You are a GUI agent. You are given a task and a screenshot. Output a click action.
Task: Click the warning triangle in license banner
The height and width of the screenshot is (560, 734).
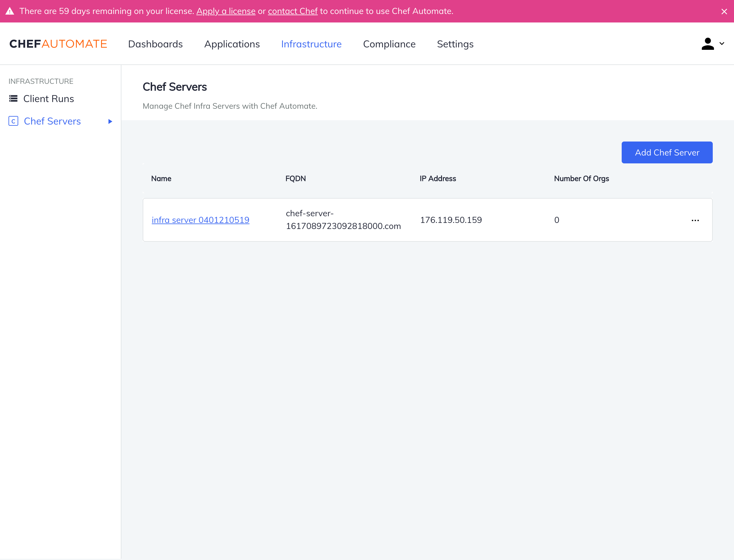(x=11, y=11)
